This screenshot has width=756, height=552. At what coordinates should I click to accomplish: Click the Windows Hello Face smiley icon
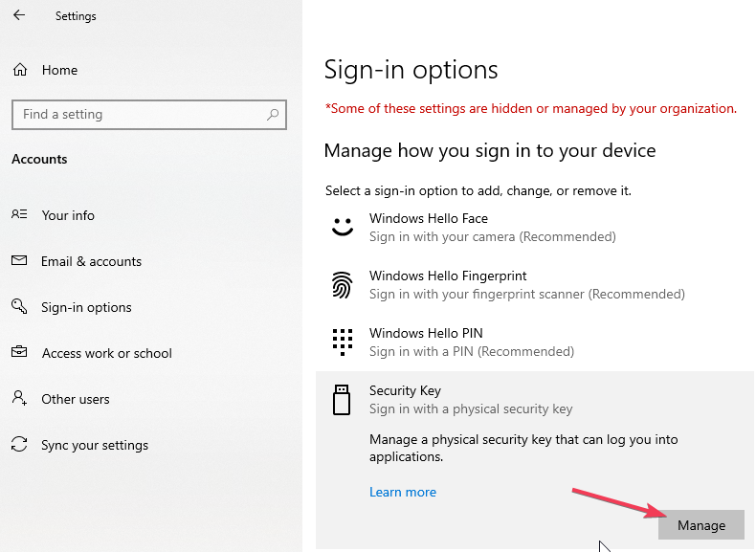tap(343, 228)
